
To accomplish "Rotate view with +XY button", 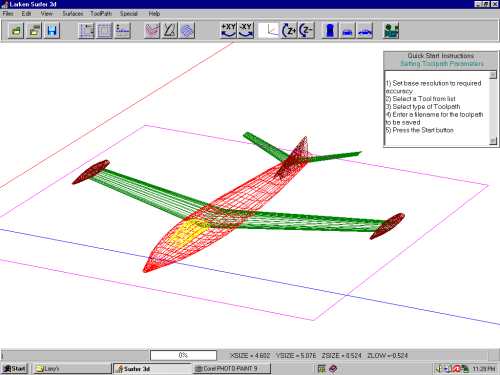I will pyautogui.click(x=228, y=31).
